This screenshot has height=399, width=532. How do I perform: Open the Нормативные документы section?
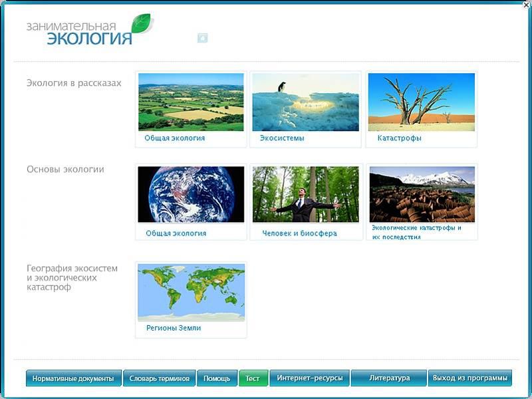tap(74, 378)
